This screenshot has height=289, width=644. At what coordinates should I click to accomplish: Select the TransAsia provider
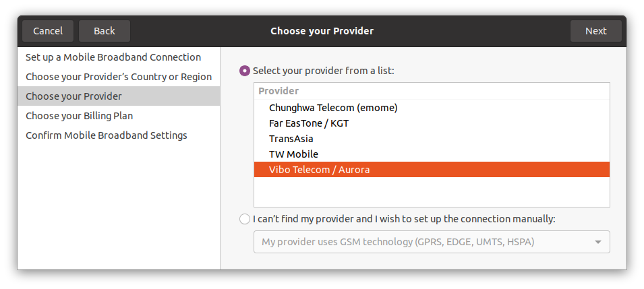pyautogui.click(x=291, y=139)
